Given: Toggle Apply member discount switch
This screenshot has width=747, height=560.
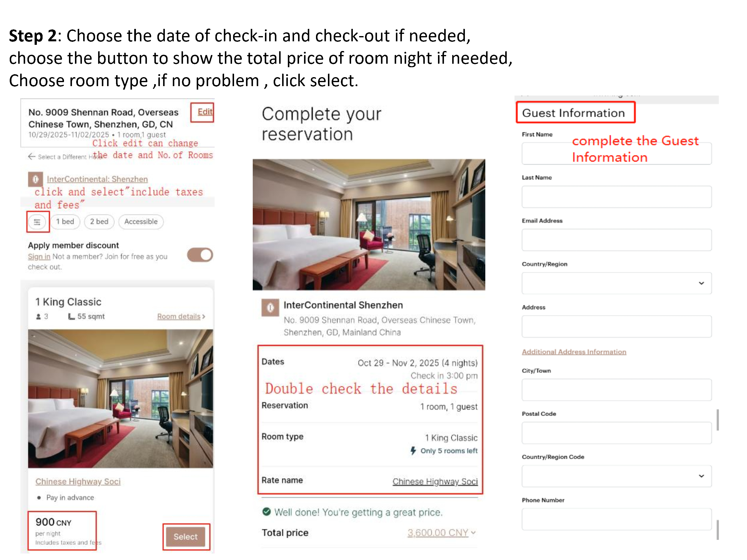Looking at the screenshot, I should point(200,255).
